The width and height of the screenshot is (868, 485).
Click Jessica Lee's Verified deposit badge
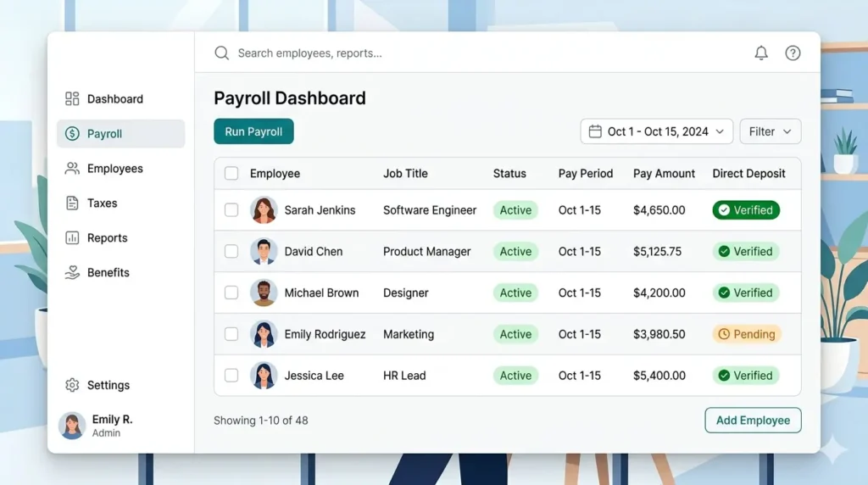tap(746, 376)
